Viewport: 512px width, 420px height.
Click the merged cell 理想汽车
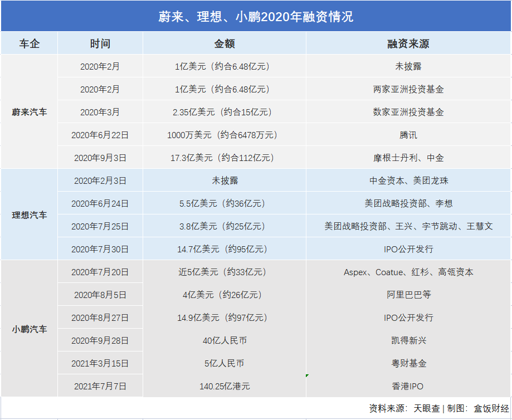pyautogui.click(x=30, y=214)
